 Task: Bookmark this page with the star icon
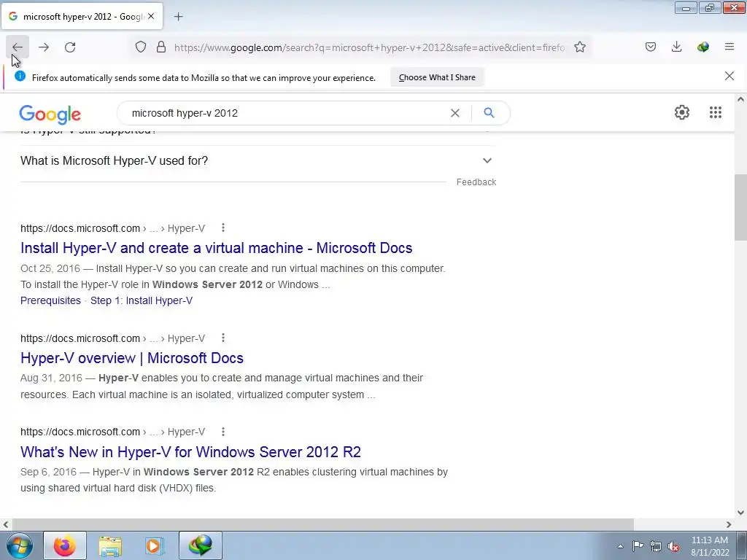coord(580,47)
